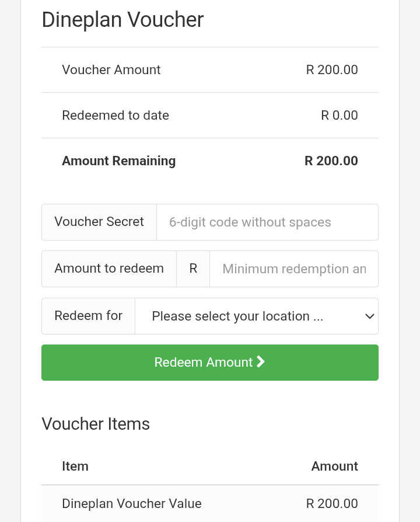The height and width of the screenshot is (522, 420).
Task: Click the Amount to redeem label
Action: [109, 268]
